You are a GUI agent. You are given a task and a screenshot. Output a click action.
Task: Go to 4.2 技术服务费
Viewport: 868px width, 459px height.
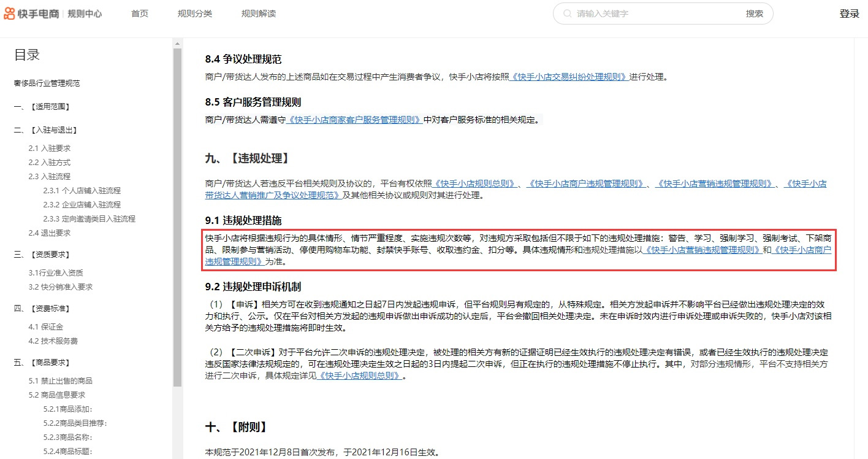(x=53, y=341)
